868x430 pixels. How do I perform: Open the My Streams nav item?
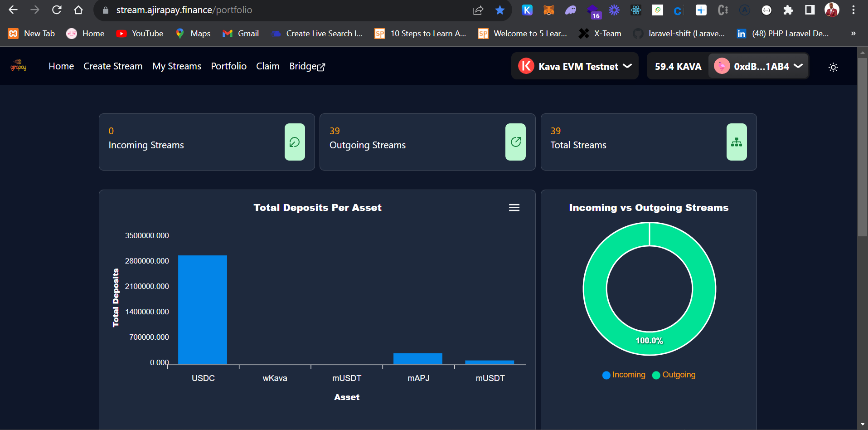(x=177, y=66)
